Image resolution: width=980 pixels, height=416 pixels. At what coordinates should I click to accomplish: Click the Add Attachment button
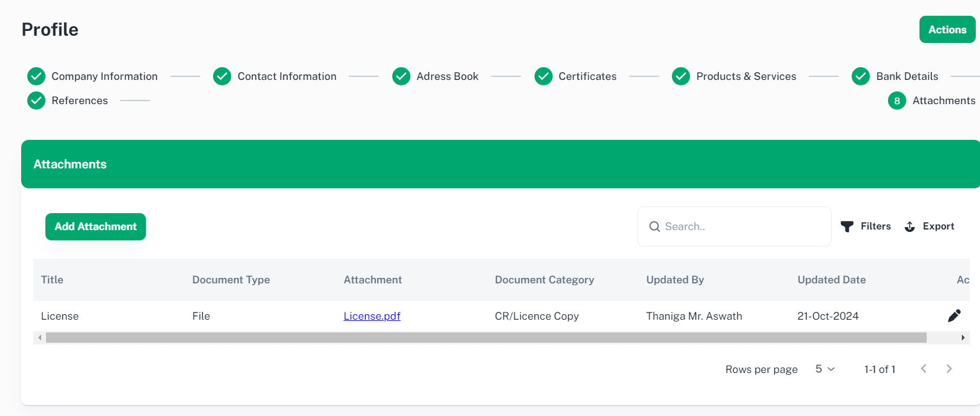pos(96,226)
